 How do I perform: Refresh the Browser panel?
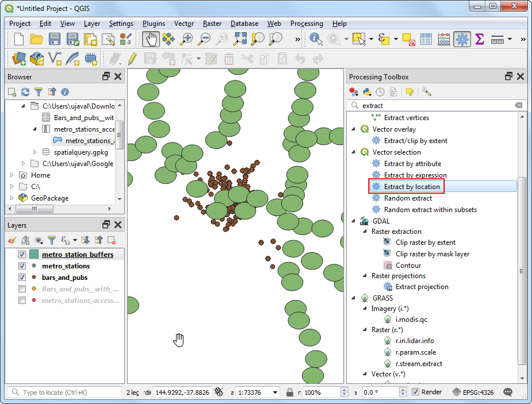pos(25,92)
